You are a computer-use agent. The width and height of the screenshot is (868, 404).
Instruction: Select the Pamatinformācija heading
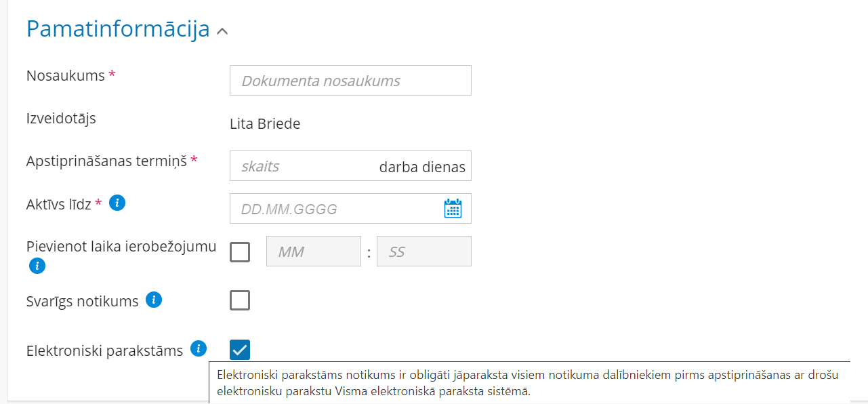click(x=117, y=28)
